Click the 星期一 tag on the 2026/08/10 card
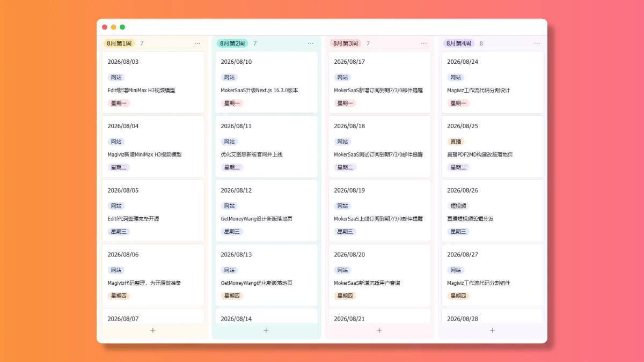Image resolution: width=644 pixels, height=362 pixels. tap(232, 103)
